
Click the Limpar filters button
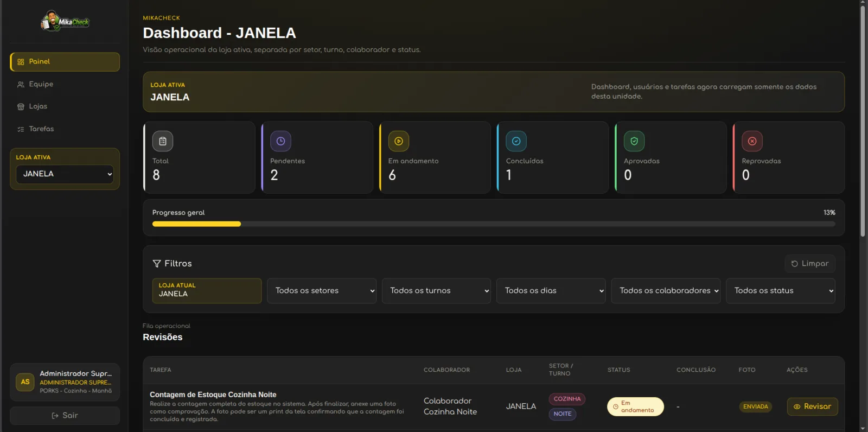coord(810,264)
